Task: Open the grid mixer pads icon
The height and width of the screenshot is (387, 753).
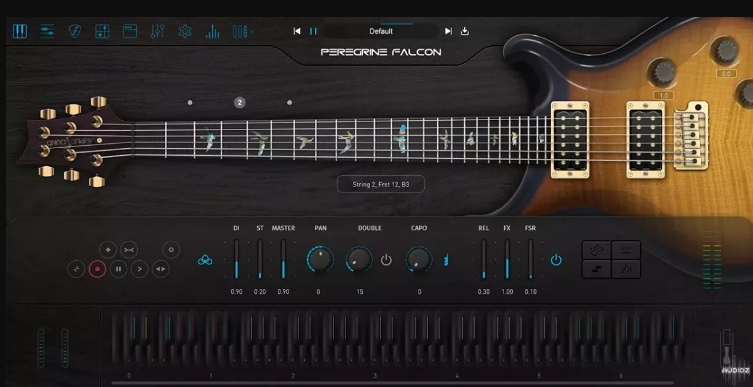Action: click(102, 31)
